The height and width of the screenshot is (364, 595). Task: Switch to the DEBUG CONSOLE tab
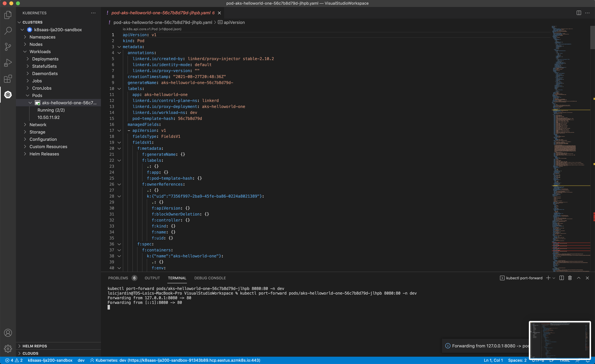point(210,278)
